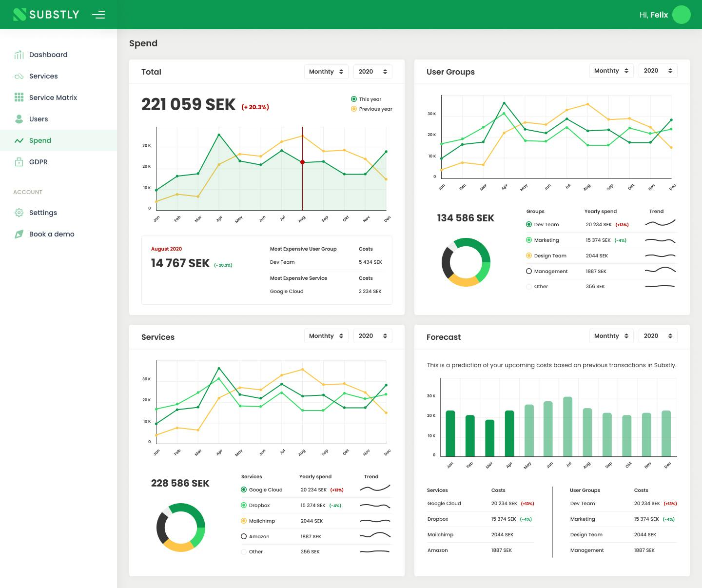Viewport: 702px width, 588px height.
Task: Toggle the Previous year legend marker
Action: pos(354,109)
